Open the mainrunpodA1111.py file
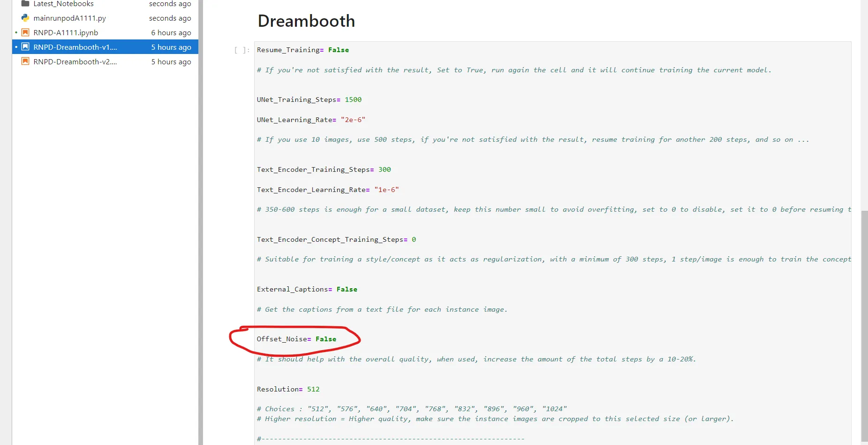868x445 pixels. 69,18
